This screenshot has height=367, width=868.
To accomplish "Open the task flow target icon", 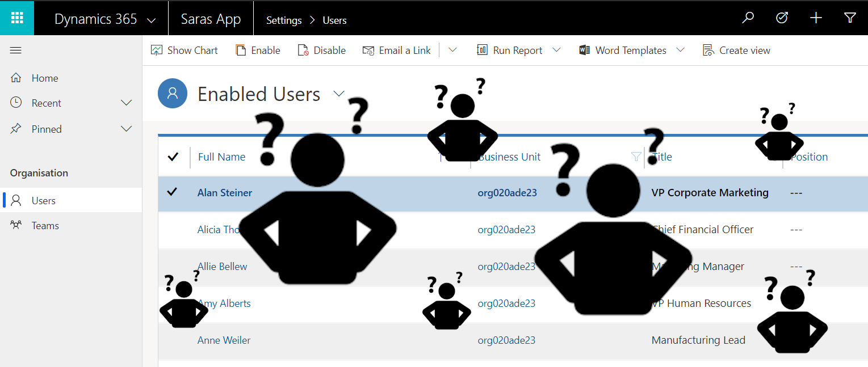I will tap(782, 18).
